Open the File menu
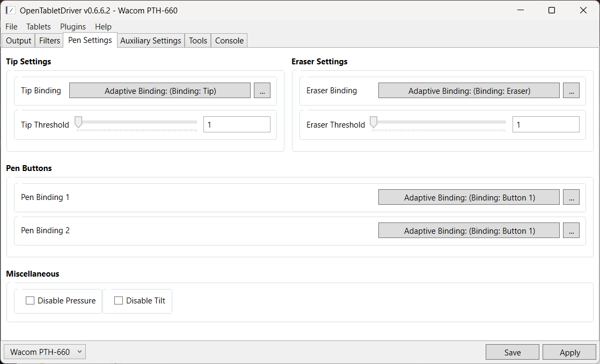 [x=11, y=27]
